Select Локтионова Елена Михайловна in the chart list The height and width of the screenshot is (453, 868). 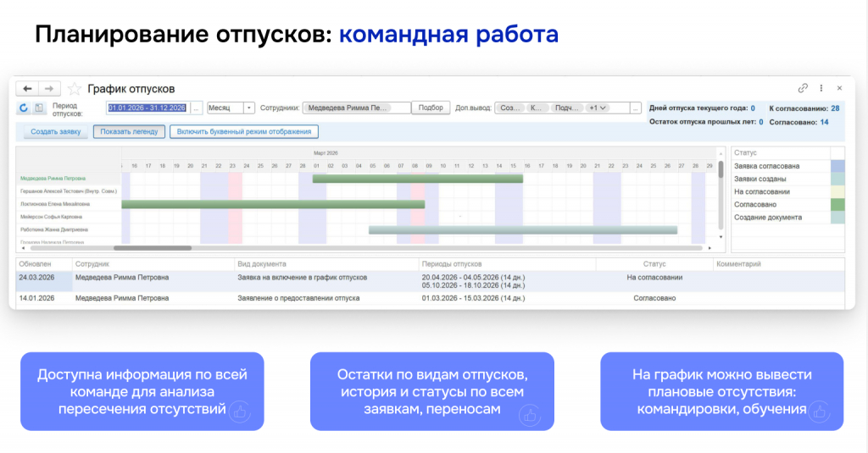pyautogui.click(x=55, y=204)
